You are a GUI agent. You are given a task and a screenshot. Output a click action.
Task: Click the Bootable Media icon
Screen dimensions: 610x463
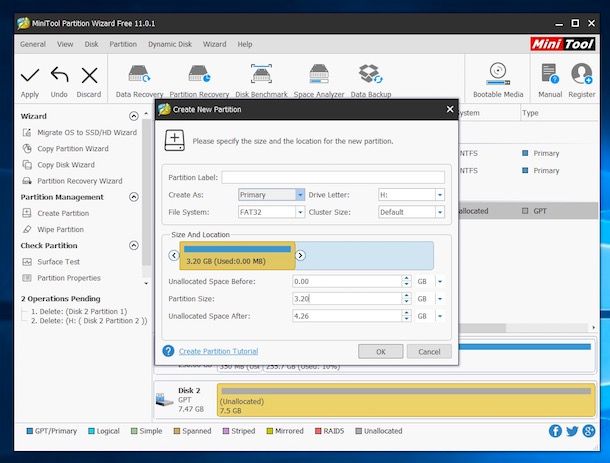pos(498,75)
